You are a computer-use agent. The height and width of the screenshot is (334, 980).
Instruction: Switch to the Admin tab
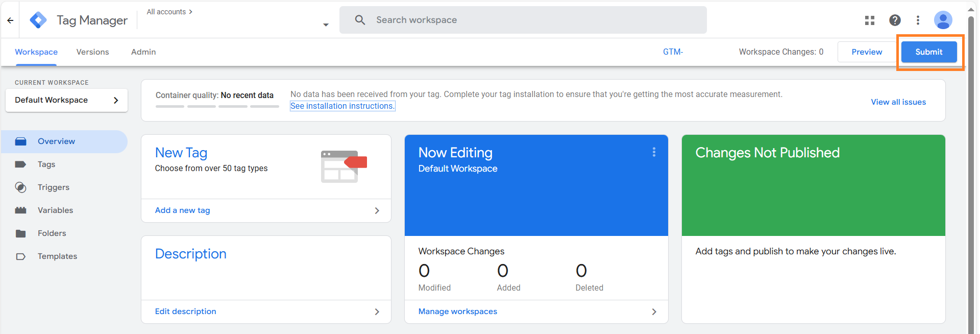tap(143, 52)
